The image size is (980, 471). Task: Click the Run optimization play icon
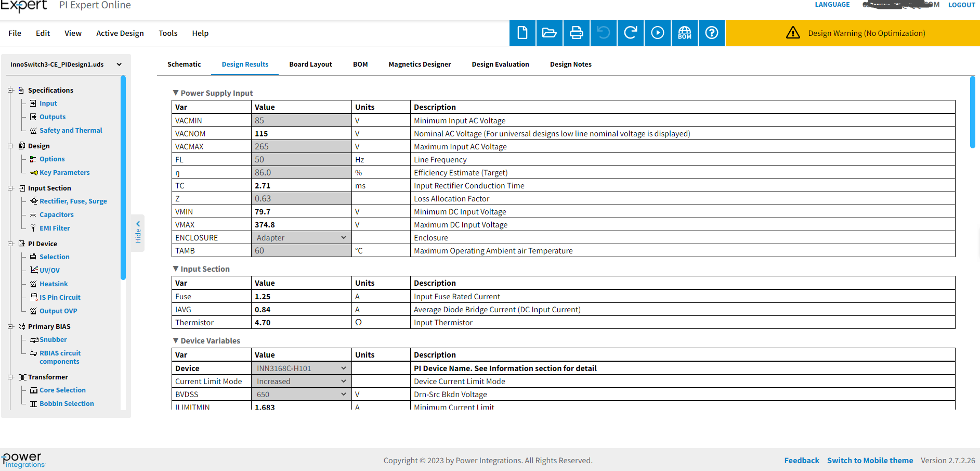(x=658, y=33)
